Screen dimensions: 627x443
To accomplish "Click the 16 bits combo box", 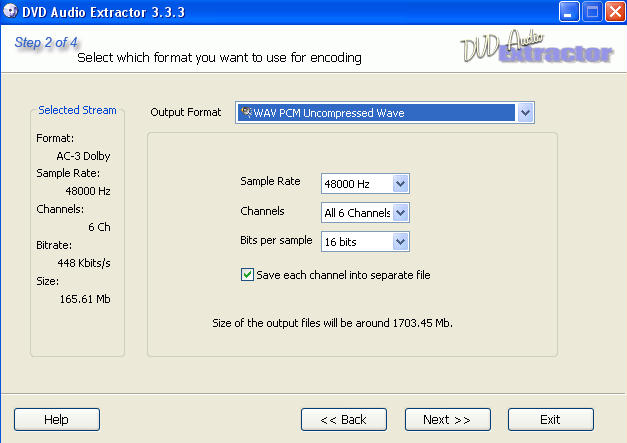I will pyautogui.click(x=365, y=242).
